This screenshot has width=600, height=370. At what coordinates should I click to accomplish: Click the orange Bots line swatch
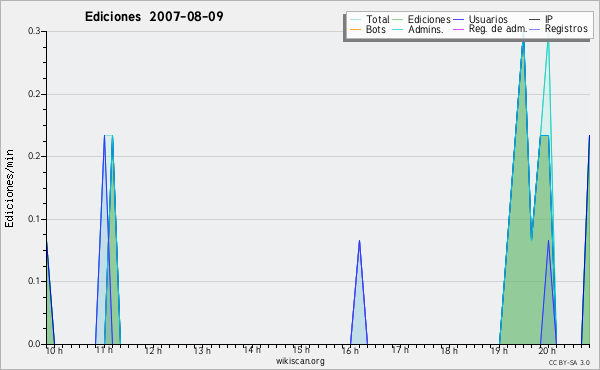[x=355, y=29]
